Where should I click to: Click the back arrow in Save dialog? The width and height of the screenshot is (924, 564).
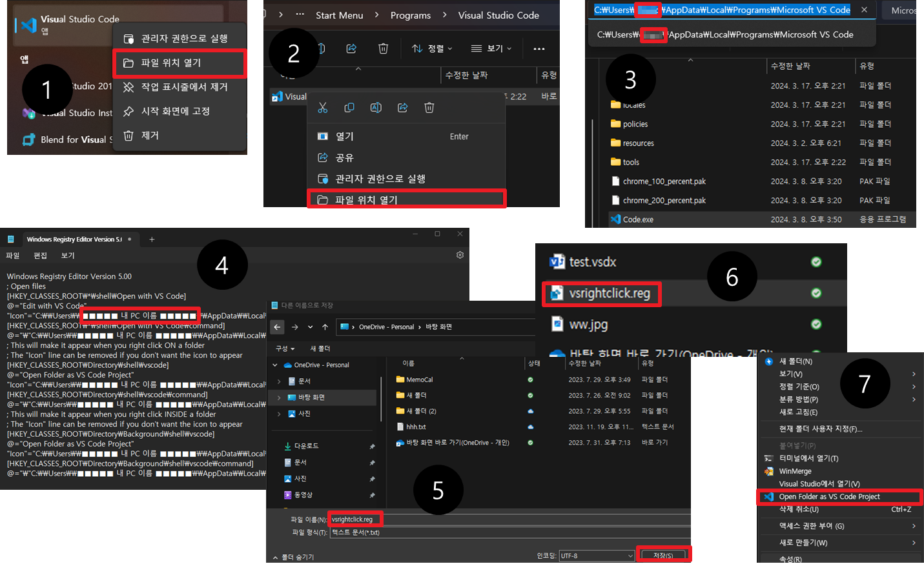277,327
